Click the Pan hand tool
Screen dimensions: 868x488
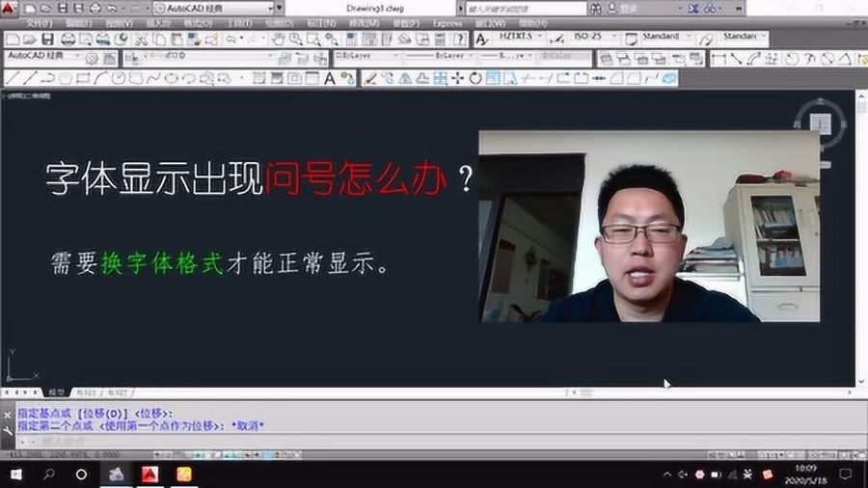click(x=278, y=40)
